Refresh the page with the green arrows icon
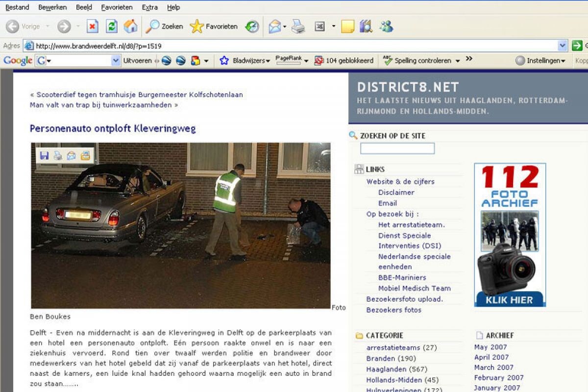Image resolution: width=588 pixels, height=392 pixels. pyautogui.click(x=112, y=26)
